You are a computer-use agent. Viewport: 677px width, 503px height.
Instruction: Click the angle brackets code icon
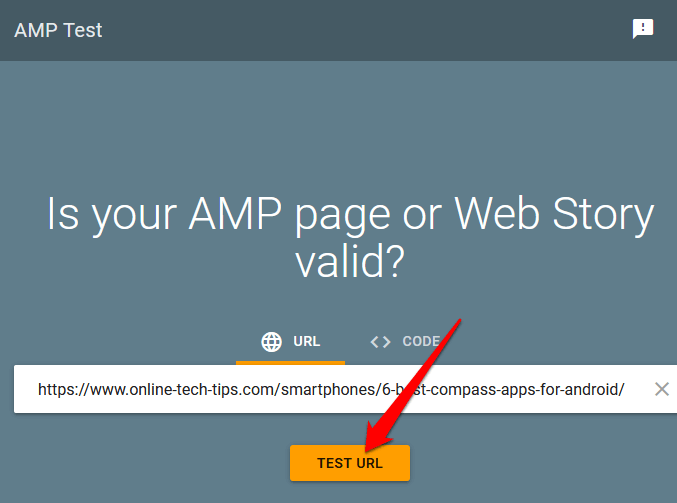380,342
